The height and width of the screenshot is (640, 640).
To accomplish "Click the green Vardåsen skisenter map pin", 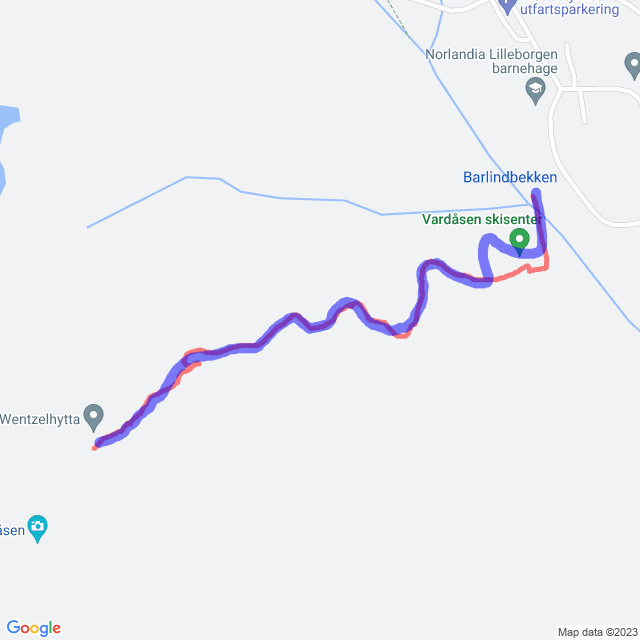I will point(519,242).
